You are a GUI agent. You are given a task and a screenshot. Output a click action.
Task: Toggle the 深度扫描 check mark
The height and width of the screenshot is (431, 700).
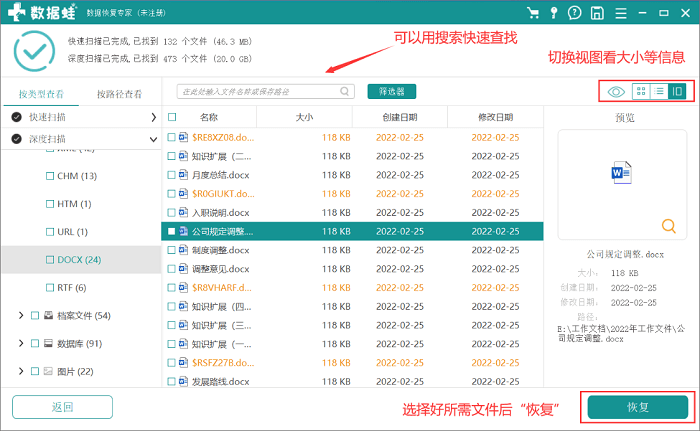point(17,139)
